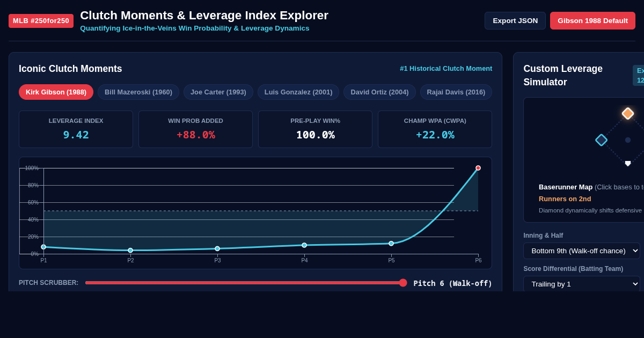This screenshot has height=338, width=644.
Task: Click the Win Prob Added +88.0% card
Action: pyautogui.click(x=195, y=129)
